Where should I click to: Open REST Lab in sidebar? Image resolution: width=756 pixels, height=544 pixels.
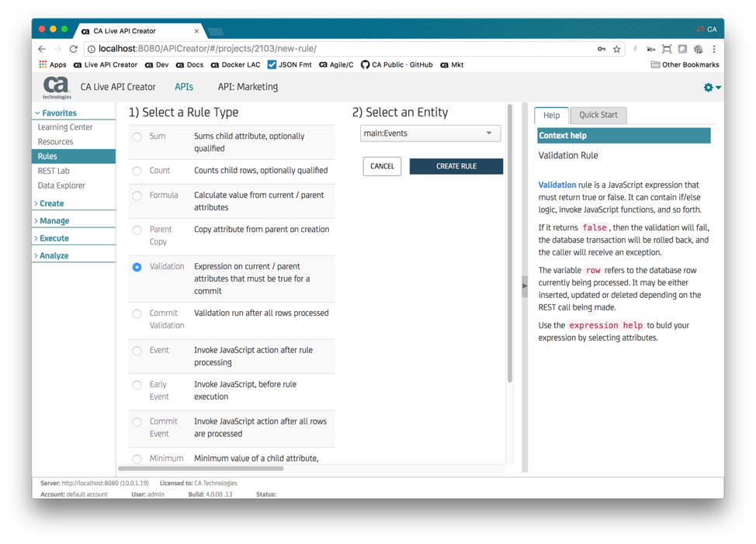[54, 171]
